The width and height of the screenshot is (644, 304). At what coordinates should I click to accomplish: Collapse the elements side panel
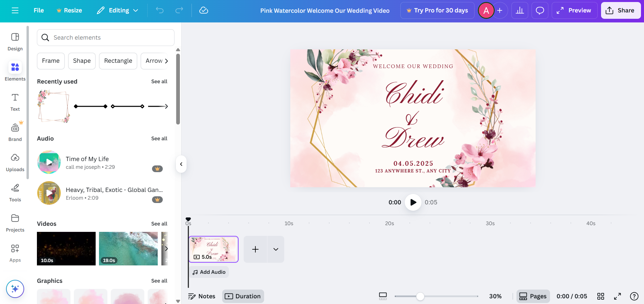point(181,164)
